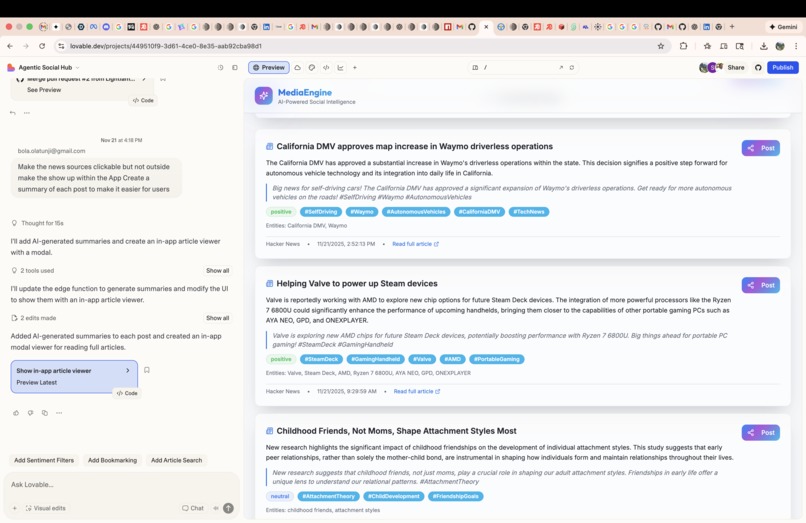Open the Analytics chart icon
Screen dimensions: 806x523
pos(340,67)
